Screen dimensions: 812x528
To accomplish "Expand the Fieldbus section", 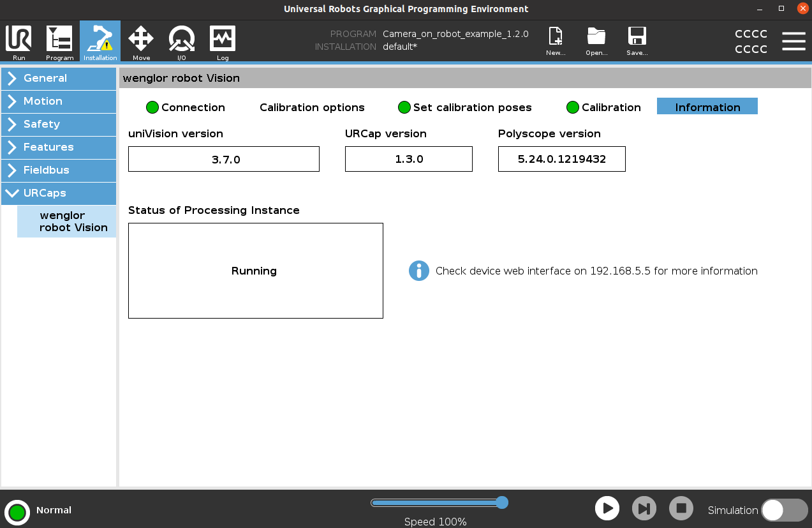I will 59,170.
